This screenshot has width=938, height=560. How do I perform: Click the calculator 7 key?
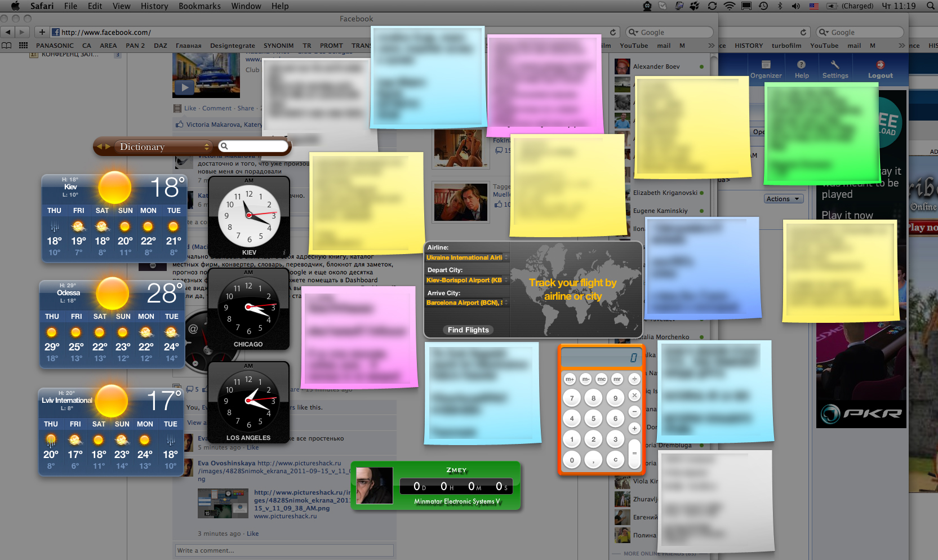[x=572, y=398]
